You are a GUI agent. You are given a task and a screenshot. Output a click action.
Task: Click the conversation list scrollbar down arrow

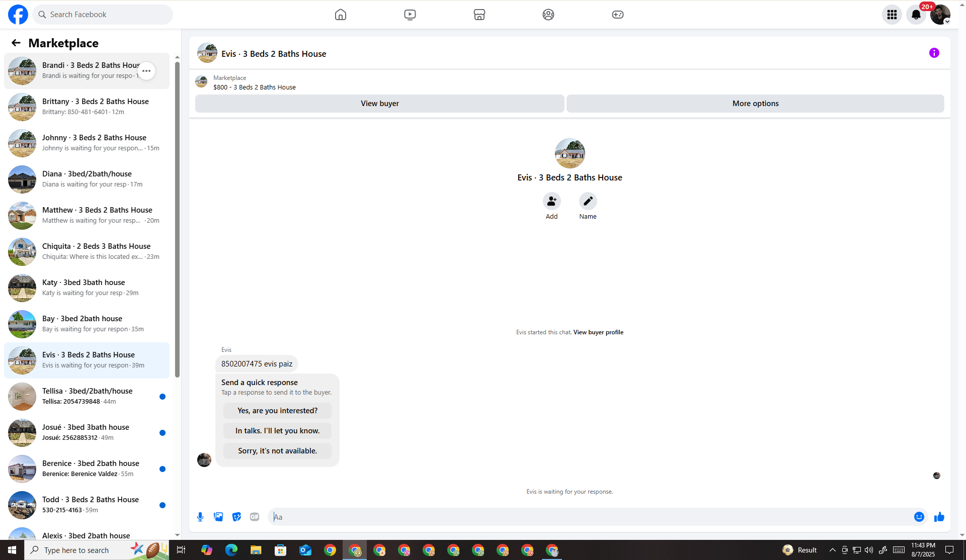click(x=177, y=535)
